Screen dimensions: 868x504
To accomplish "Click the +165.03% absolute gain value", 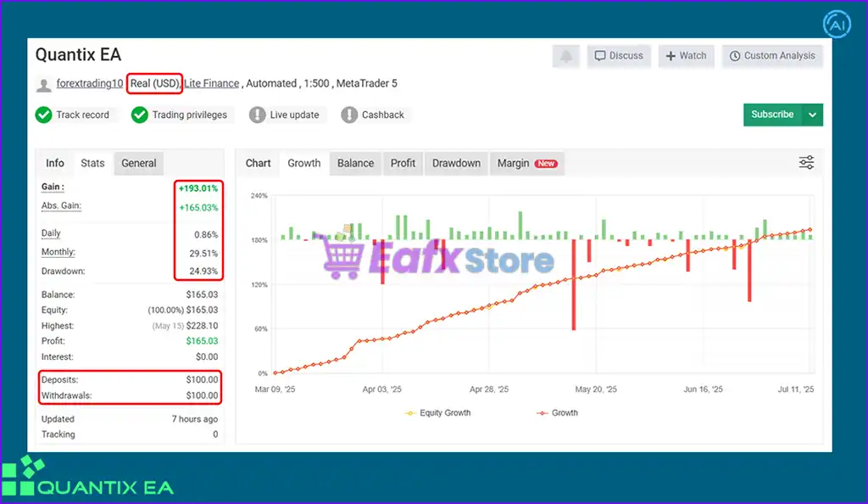I will [198, 208].
